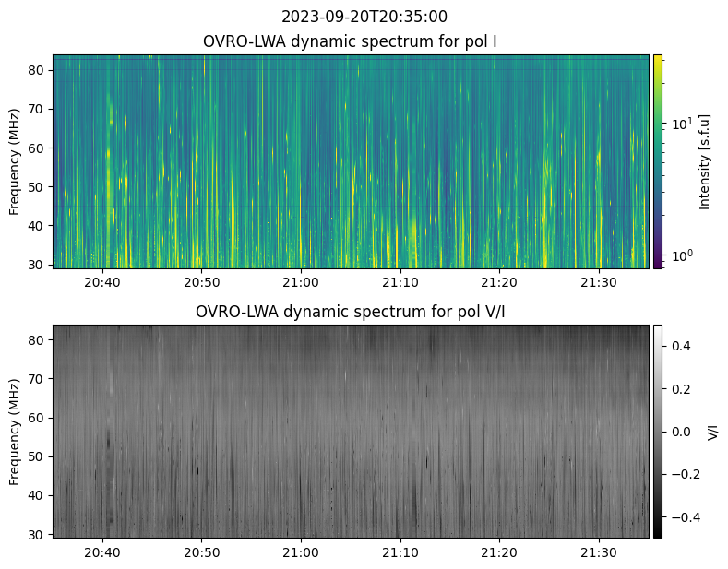Click the lower plot's 'Frequency (MHz)' axis label
This screenshot has width=728, height=569.
point(15,431)
